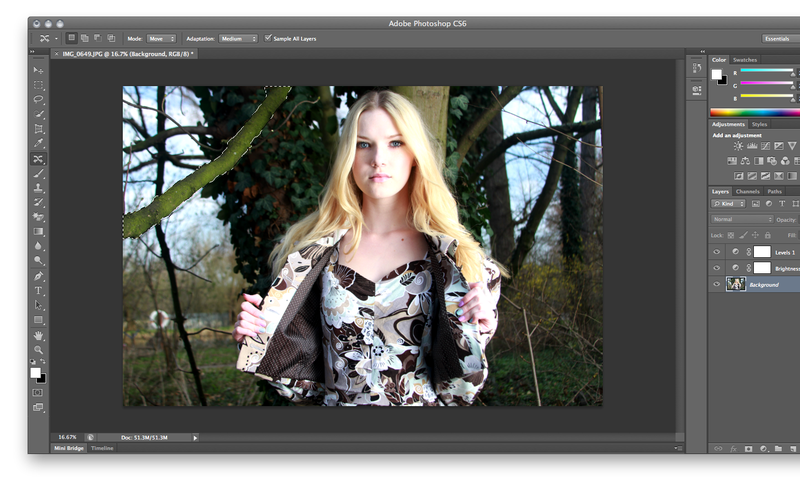The image size is (800, 490).
Task: Toggle the Sample All Layers checkbox
Action: (268, 38)
